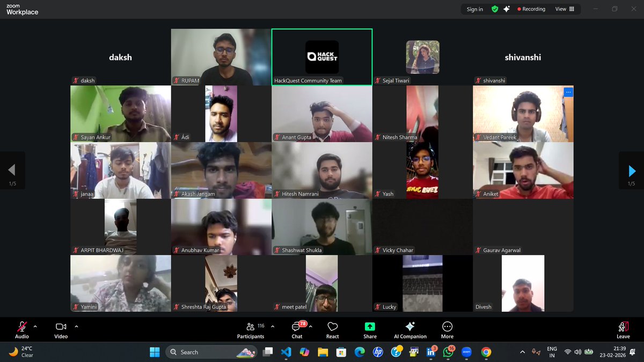
Task: Click the name label 'Sayan Ankur'
Action: point(96,137)
